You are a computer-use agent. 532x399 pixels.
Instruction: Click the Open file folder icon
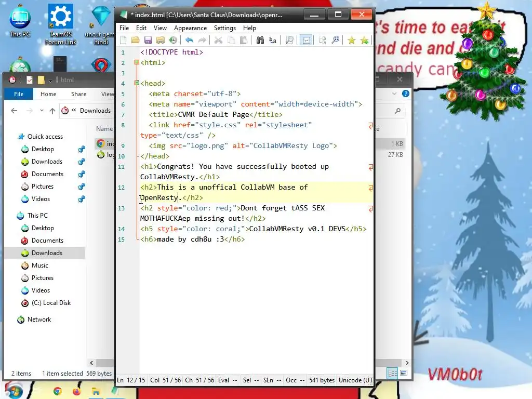click(136, 41)
